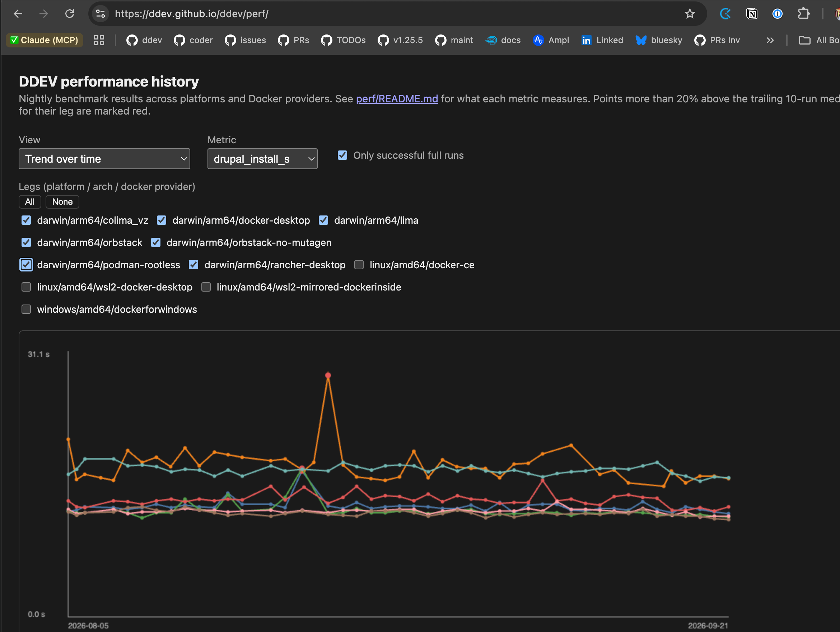Image resolution: width=840 pixels, height=632 pixels.
Task: Open the Linked bookmark
Action: (602, 40)
